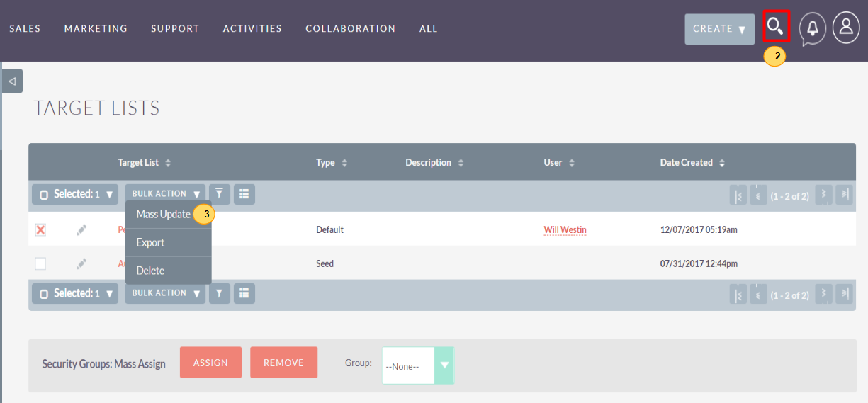Collapse the sidebar with the left arrow
This screenshot has height=403, width=868.
tap(12, 81)
